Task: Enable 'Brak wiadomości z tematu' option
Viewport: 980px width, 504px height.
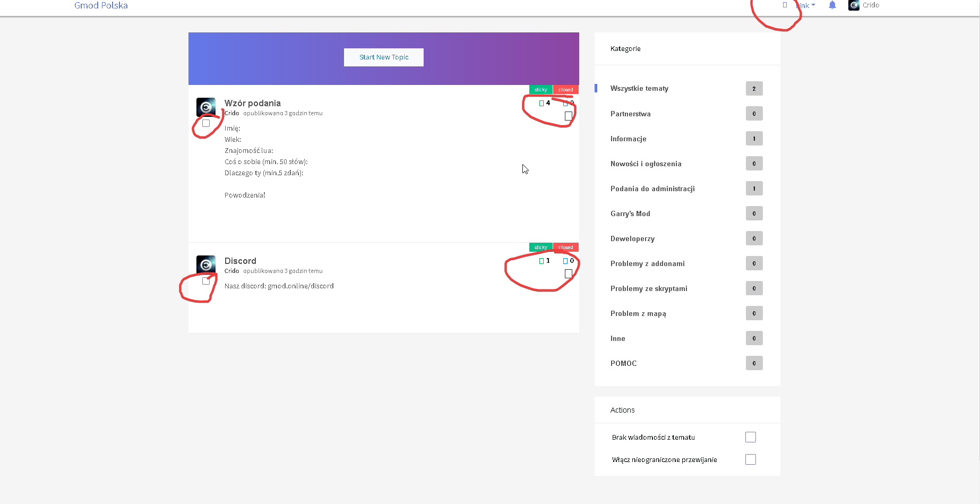Action: coord(750,437)
